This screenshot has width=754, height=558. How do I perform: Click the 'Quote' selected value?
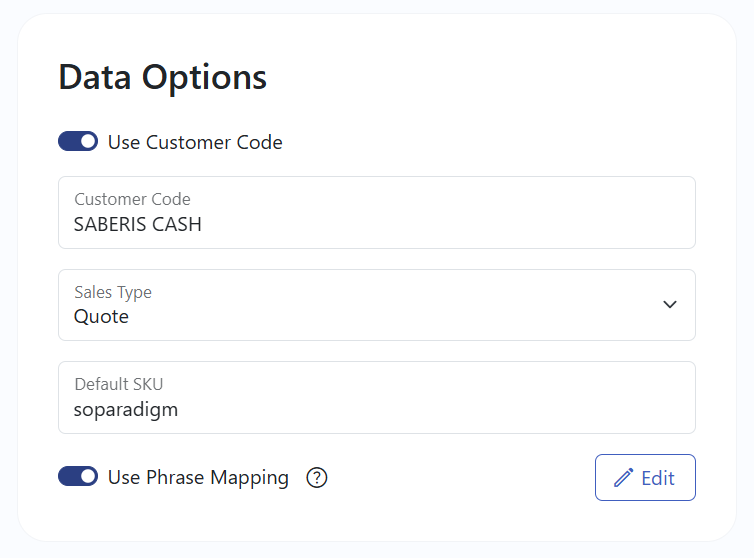[x=101, y=317]
